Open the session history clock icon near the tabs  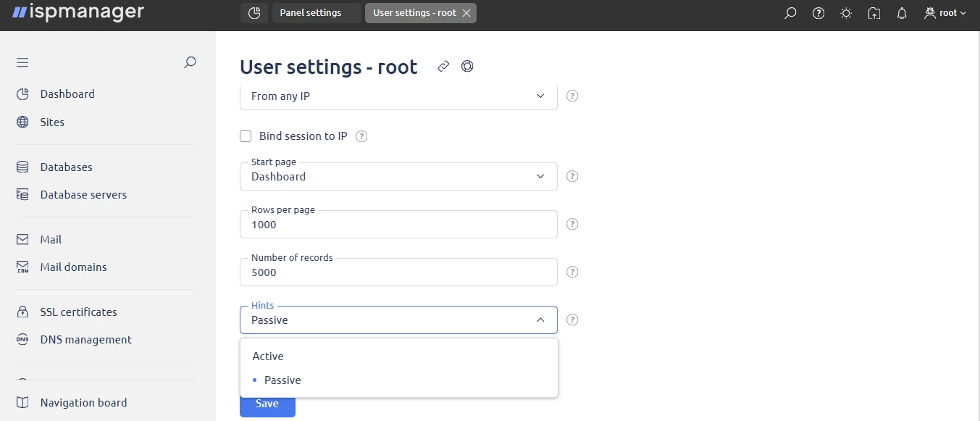coord(254,12)
